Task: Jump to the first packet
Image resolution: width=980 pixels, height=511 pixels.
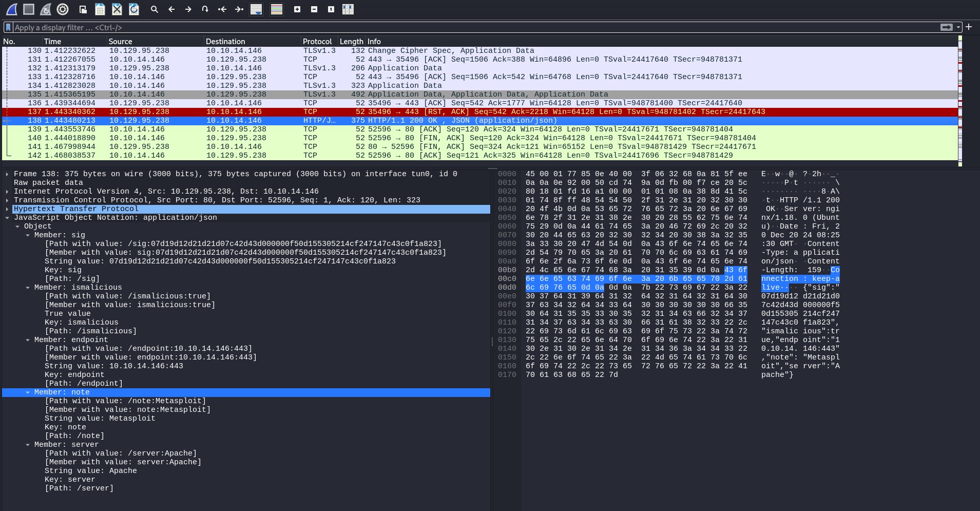Action: pyautogui.click(x=222, y=9)
